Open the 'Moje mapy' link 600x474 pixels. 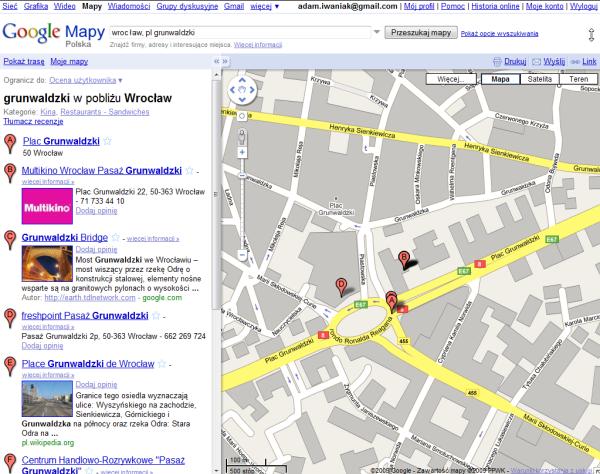click(69, 61)
